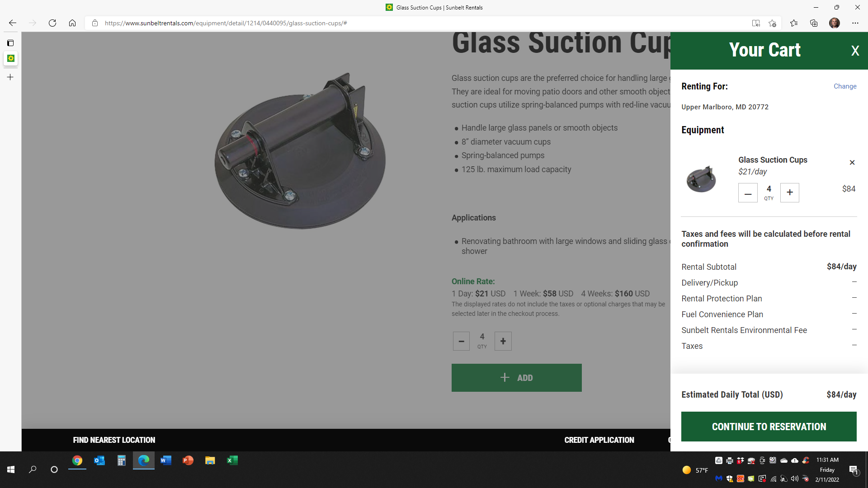Click the cart item suction cup thumbnail
The width and height of the screenshot is (868, 488).
(x=701, y=179)
